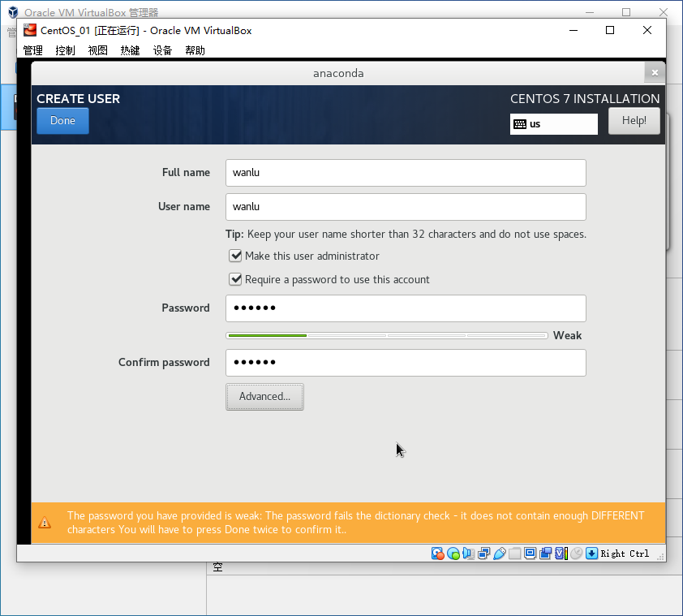
Task: Focus the Full name field
Action: 406,173
